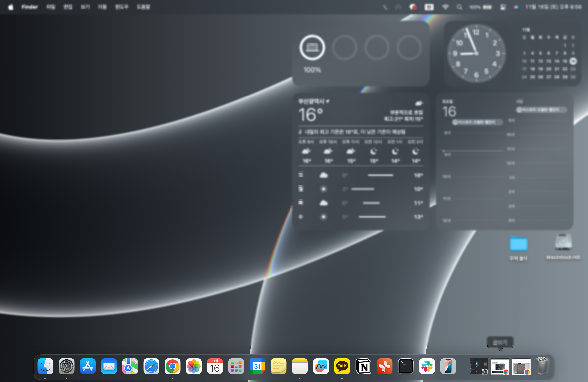
Task: Open Google Calendar Dock icon
Action: tap(257, 366)
